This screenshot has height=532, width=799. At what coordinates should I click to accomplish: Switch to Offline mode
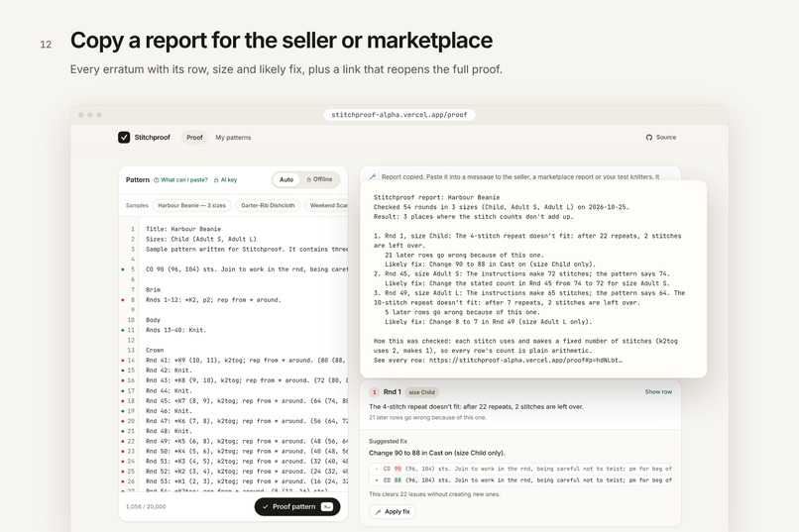(x=319, y=179)
